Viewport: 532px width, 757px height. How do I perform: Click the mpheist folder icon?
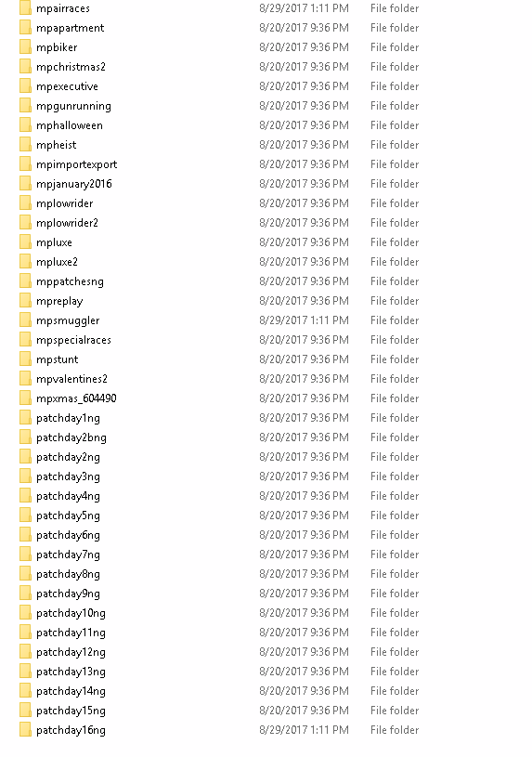tap(26, 144)
